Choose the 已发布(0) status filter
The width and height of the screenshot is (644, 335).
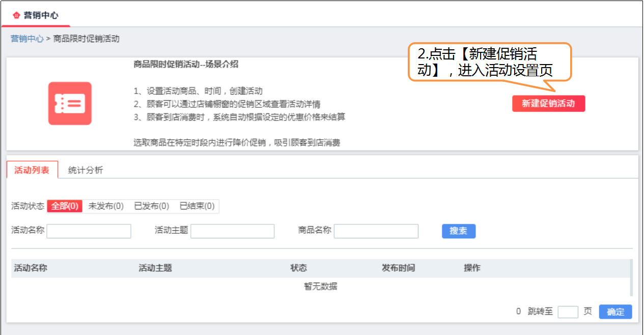tap(151, 206)
